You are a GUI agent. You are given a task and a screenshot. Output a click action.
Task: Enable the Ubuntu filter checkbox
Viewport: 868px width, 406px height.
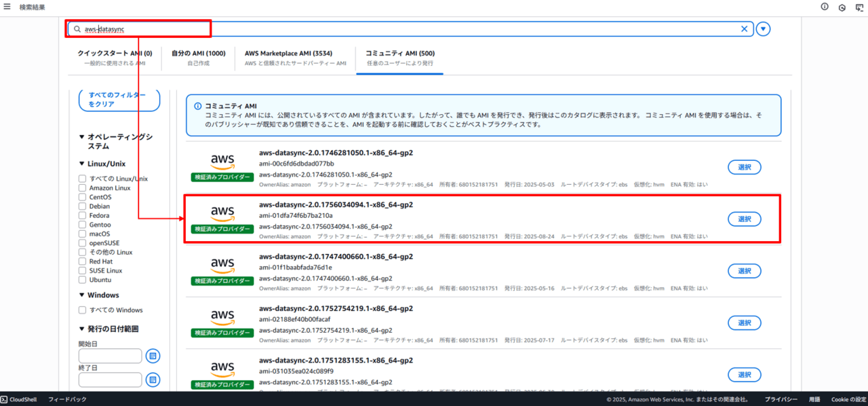(83, 280)
